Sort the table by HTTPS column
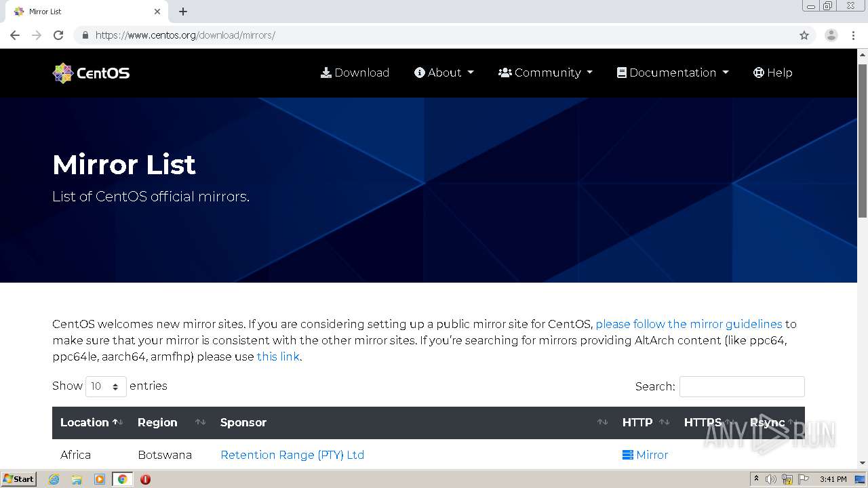 [x=709, y=422]
